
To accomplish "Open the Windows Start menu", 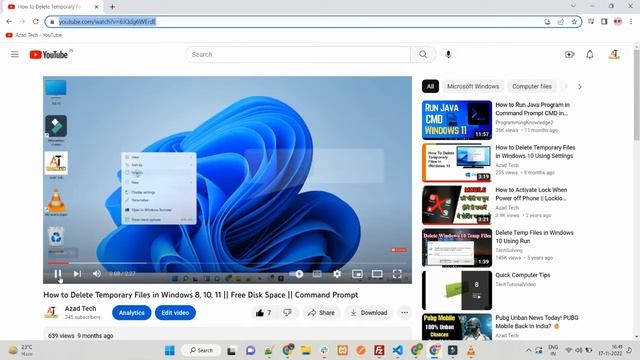I will [169, 350].
